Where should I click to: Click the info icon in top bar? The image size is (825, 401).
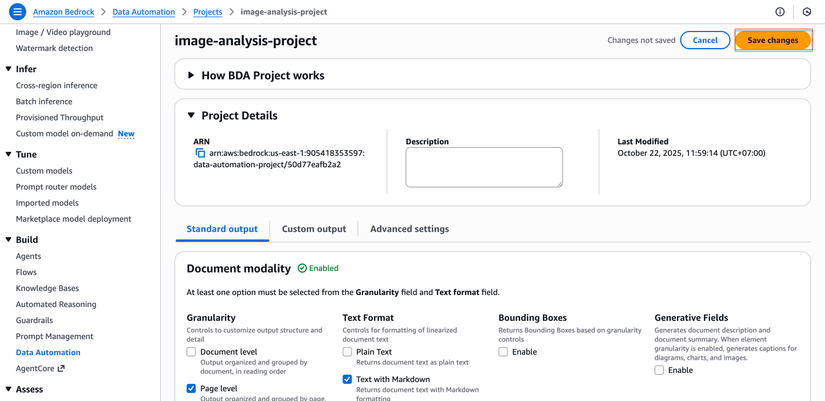click(x=780, y=12)
